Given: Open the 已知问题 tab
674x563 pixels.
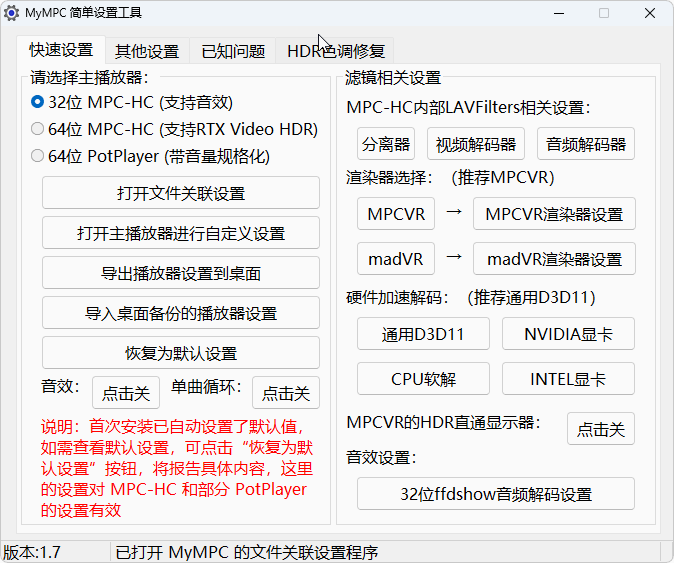Looking at the screenshot, I should pyautogui.click(x=233, y=52).
